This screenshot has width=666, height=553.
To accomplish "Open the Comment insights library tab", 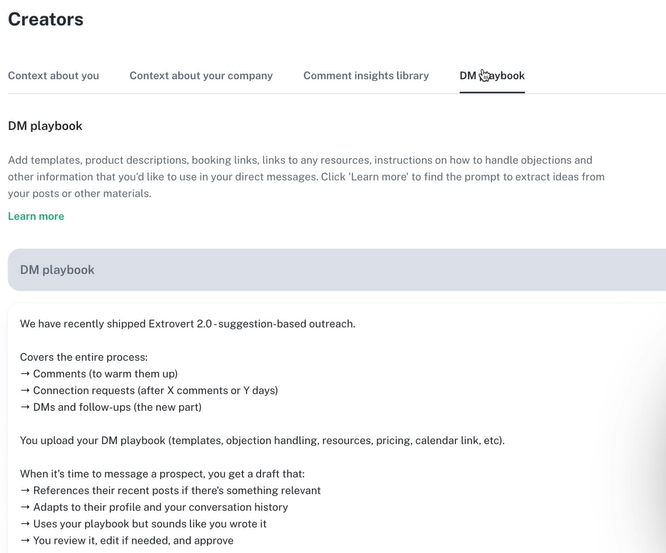I will pos(366,76).
